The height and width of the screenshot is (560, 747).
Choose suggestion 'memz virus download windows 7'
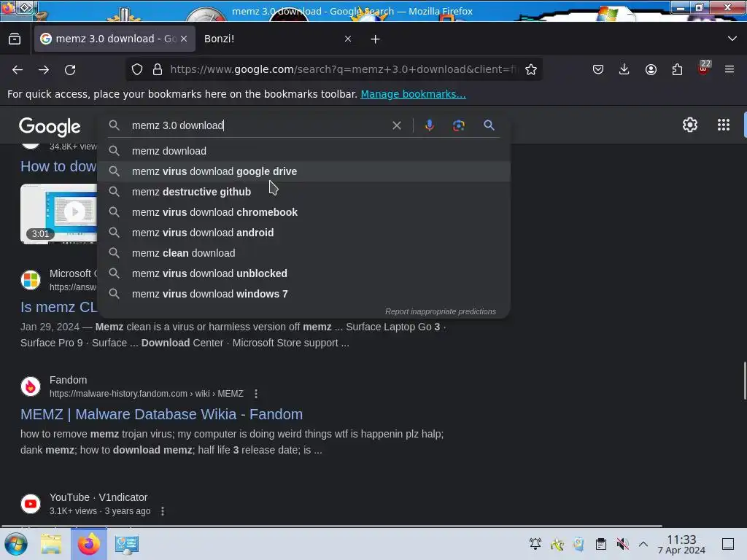[304, 295]
